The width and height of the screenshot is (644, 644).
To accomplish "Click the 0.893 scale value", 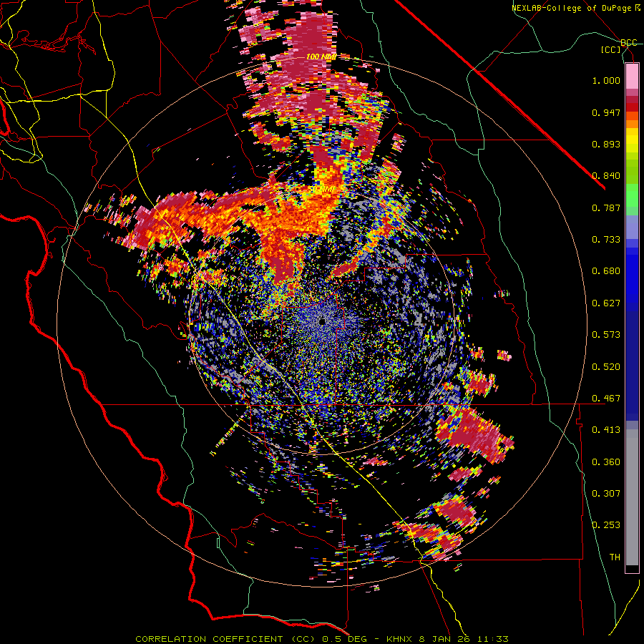I will pyautogui.click(x=606, y=144).
